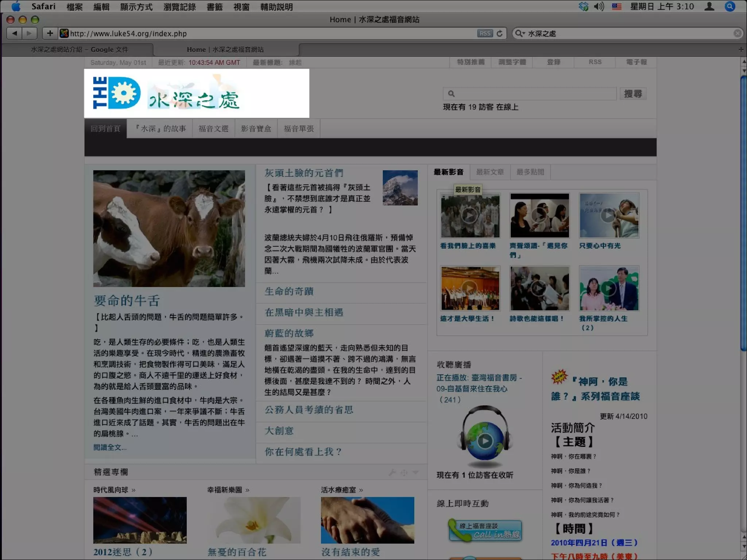Click the add bookmark plus button
The width and height of the screenshot is (747, 560).
pyautogui.click(x=50, y=34)
